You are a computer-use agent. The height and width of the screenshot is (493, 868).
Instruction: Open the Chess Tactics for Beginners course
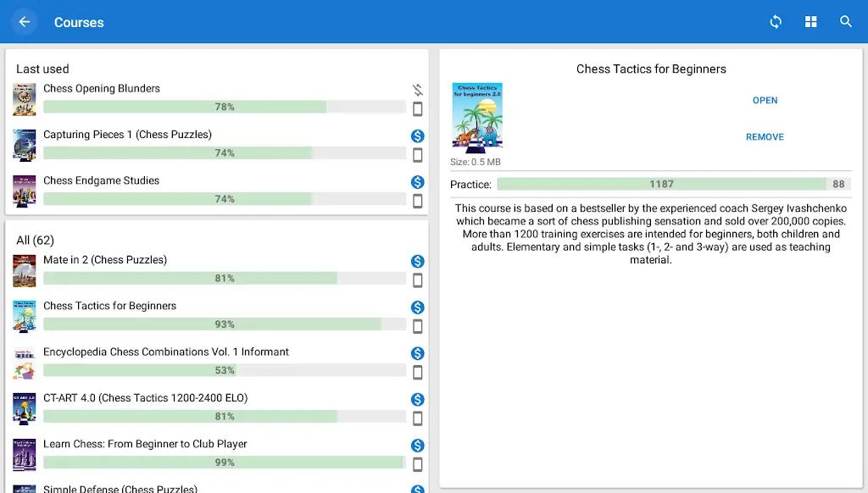pos(765,100)
